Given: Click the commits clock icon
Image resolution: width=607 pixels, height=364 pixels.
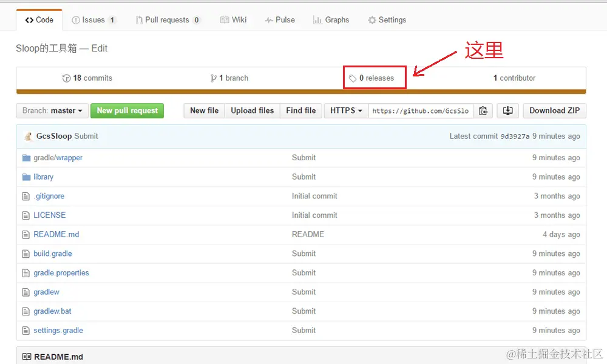Looking at the screenshot, I should [66, 78].
